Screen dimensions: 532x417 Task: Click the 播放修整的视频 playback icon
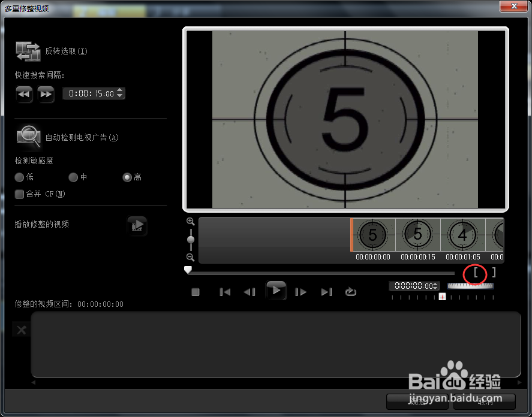pos(137,226)
